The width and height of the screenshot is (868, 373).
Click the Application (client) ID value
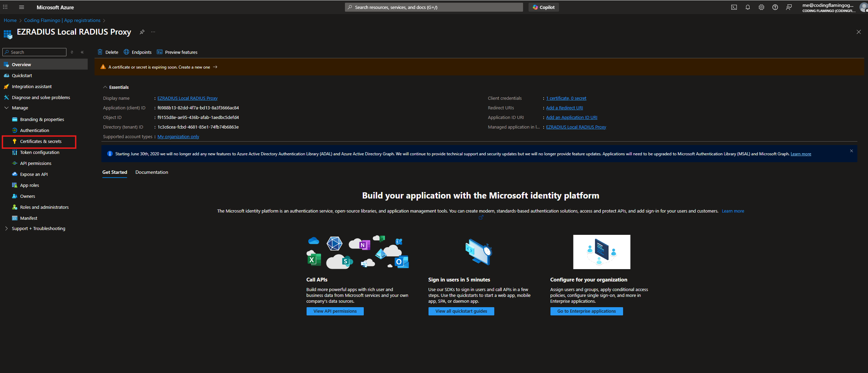[x=198, y=108]
